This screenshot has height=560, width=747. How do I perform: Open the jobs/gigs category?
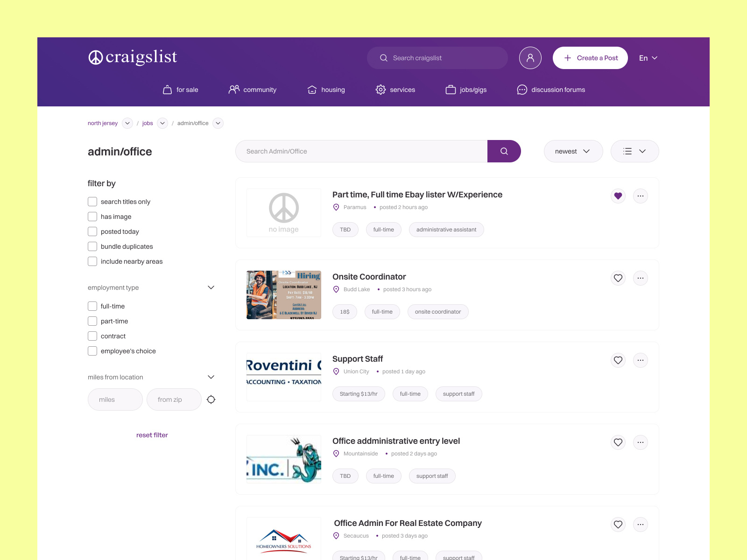(x=466, y=90)
